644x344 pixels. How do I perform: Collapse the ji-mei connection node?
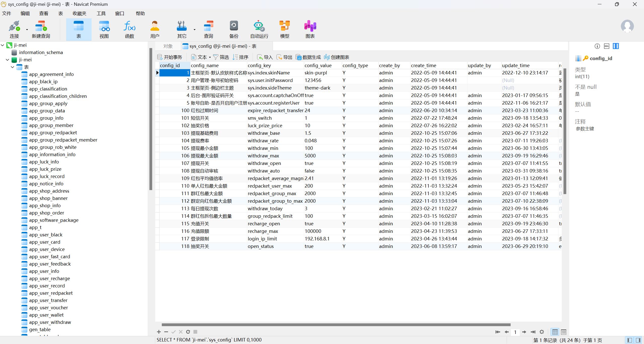3,45
